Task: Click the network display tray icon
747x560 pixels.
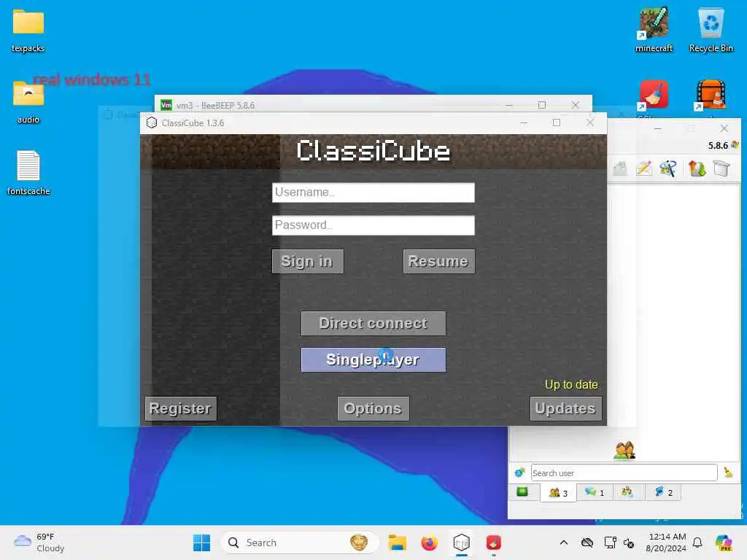Action: point(611,542)
